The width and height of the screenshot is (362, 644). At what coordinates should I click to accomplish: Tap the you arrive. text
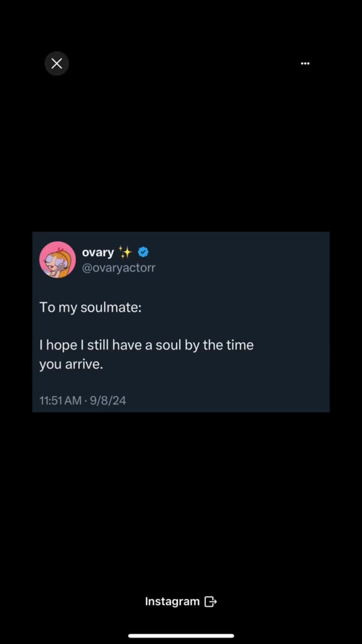[x=70, y=364]
